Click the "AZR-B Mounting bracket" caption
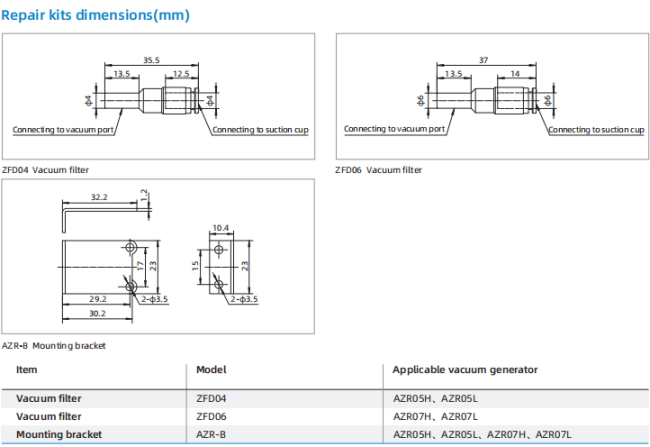The width and height of the screenshot is (650, 447). click(x=54, y=345)
